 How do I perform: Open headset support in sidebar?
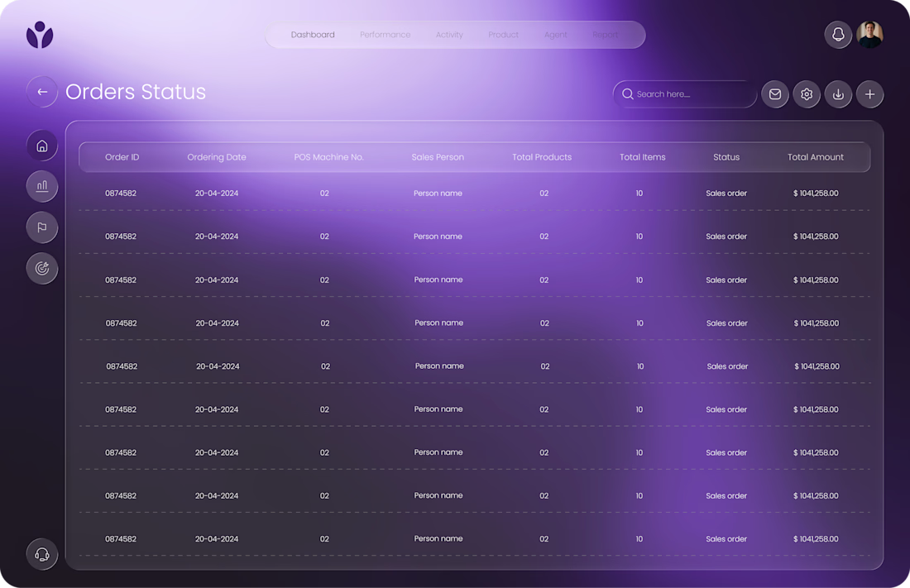click(x=42, y=554)
